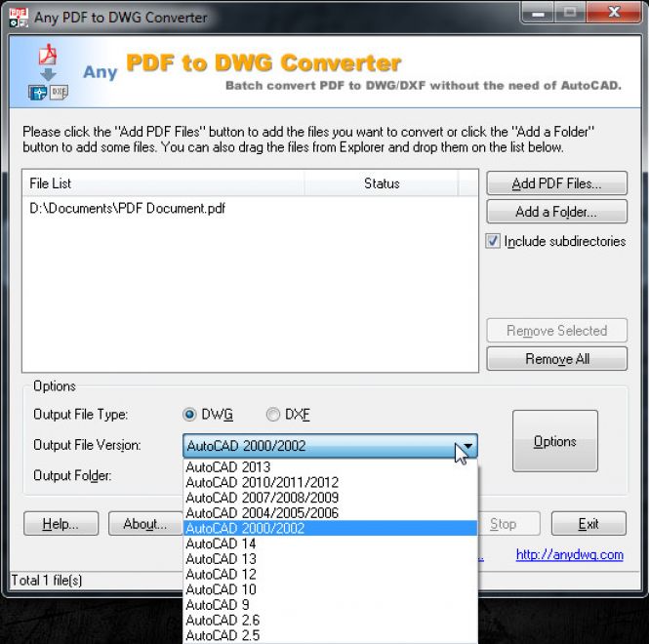
Task: Open Help dialog
Action: click(x=61, y=524)
